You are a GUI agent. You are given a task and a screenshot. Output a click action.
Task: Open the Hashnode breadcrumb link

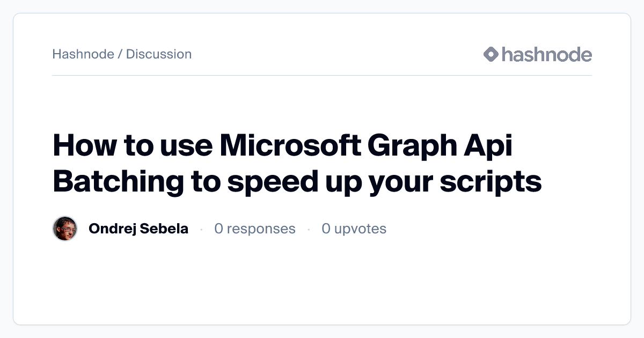click(83, 54)
